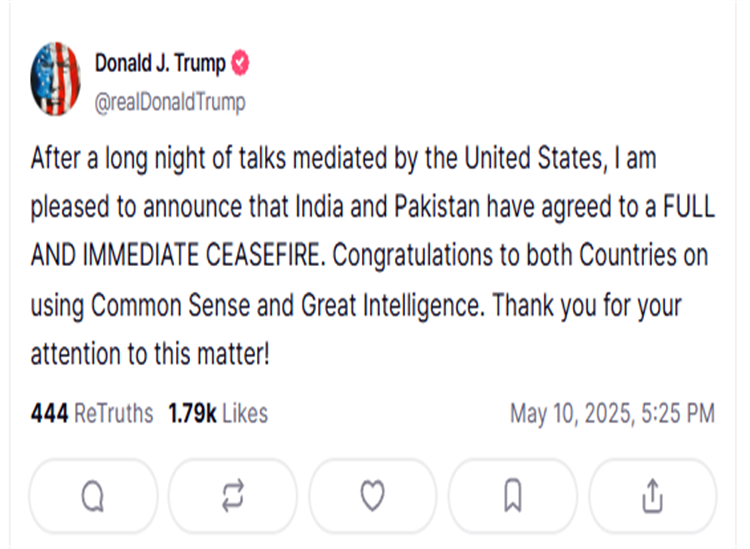The height and width of the screenshot is (549, 750).
Task: View the 1.79k Likes list
Action: pyautogui.click(x=218, y=414)
